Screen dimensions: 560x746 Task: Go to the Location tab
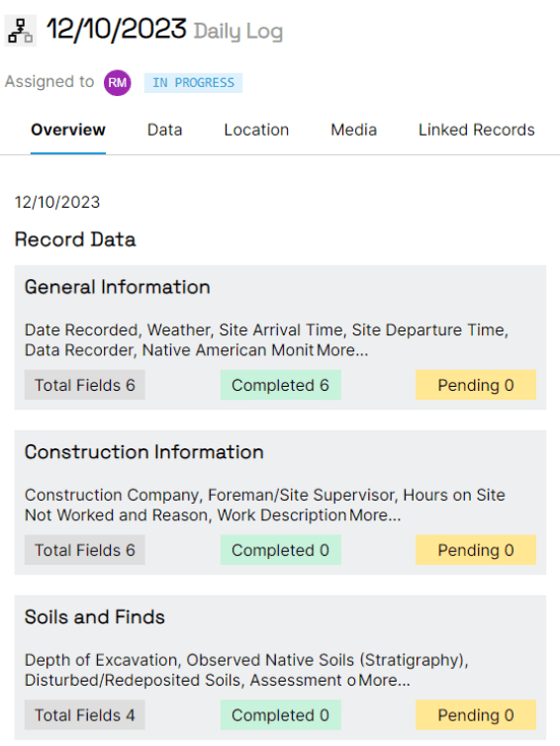pos(256,130)
